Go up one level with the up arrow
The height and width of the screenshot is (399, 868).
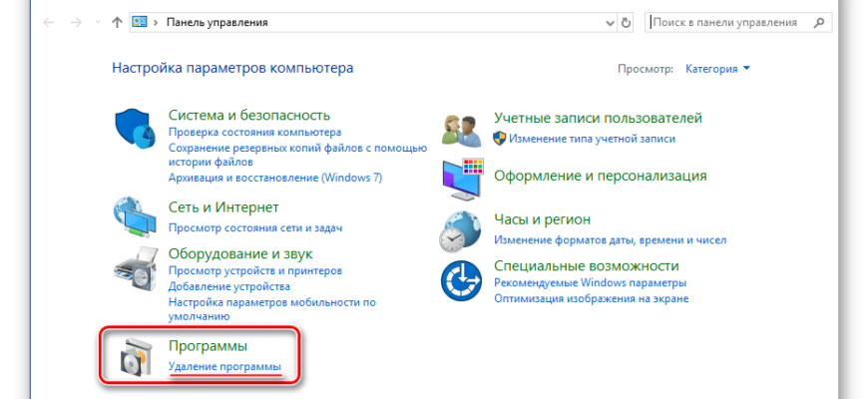click(x=117, y=23)
